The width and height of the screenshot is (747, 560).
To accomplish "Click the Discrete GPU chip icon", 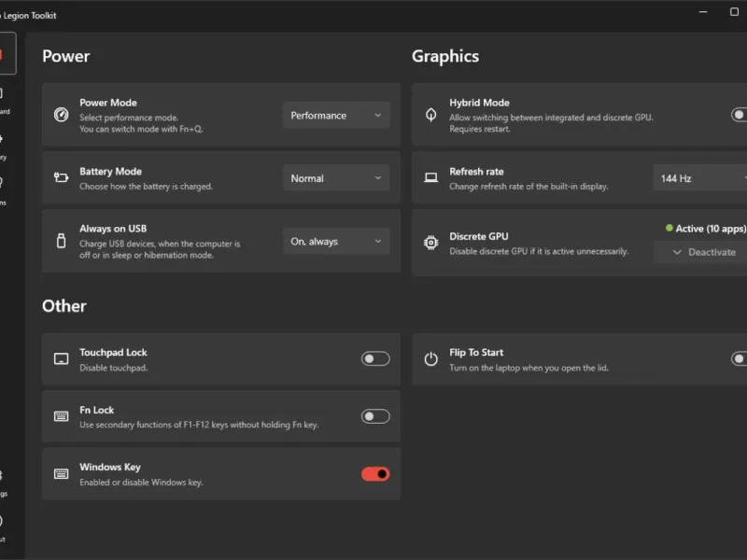I will tap(431, 243).
